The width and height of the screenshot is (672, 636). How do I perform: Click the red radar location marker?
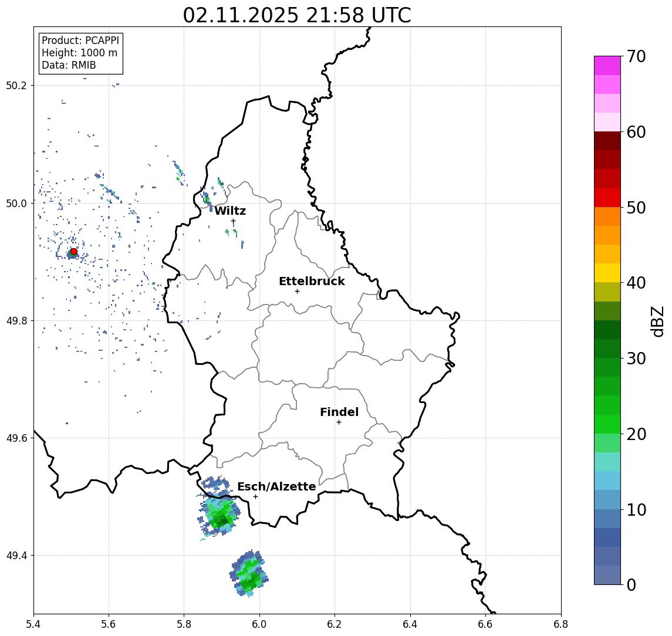click(x=74, y=252)
